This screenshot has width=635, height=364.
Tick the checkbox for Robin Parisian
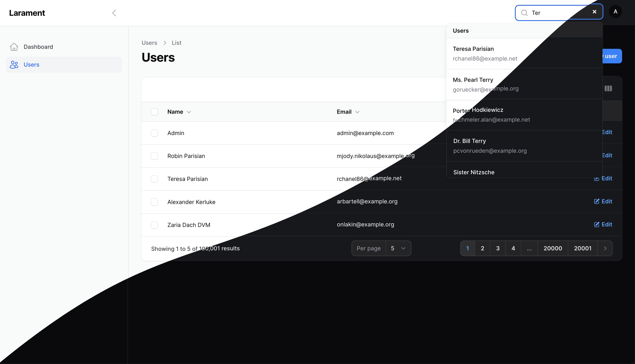[x=154, y=156]
